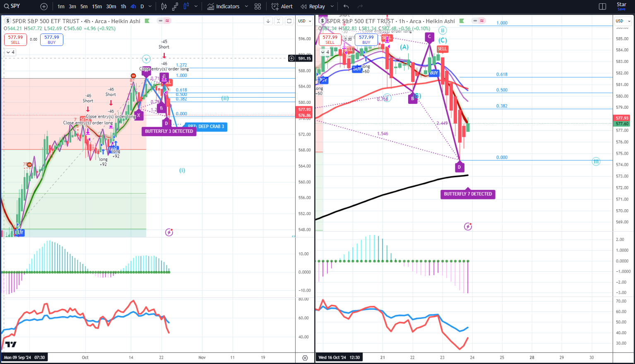Click the 4h chart symbol logo icon

pyautogui.click(x=8, y=21)
